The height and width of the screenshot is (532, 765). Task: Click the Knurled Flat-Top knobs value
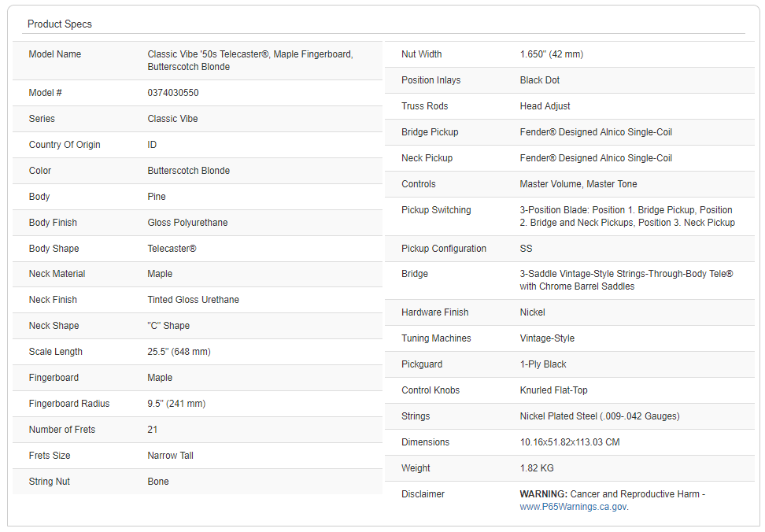click(554, 390)
